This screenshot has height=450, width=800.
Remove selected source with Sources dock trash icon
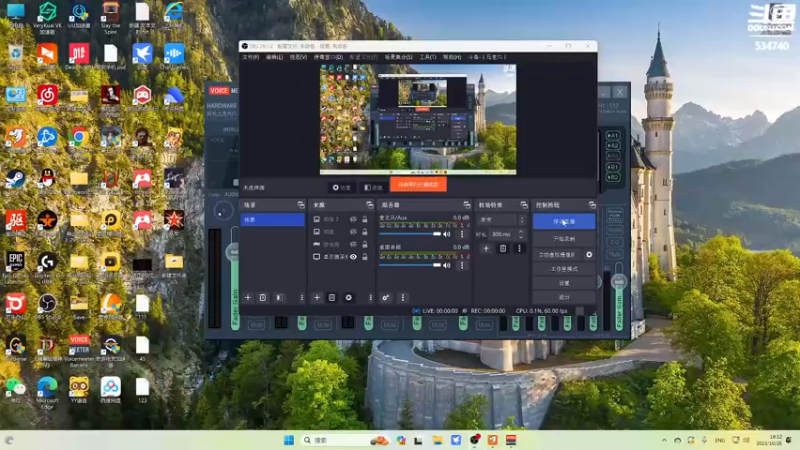coord(332,297)
